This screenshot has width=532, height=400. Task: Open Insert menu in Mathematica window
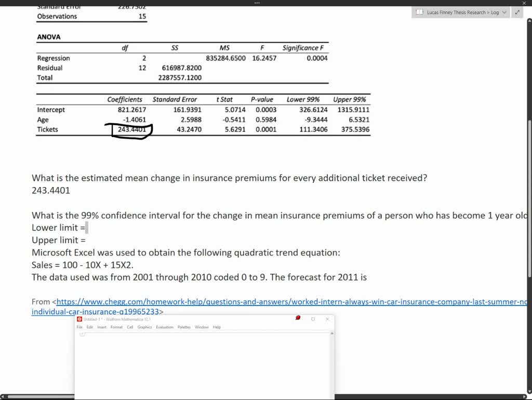pos(102,327)
